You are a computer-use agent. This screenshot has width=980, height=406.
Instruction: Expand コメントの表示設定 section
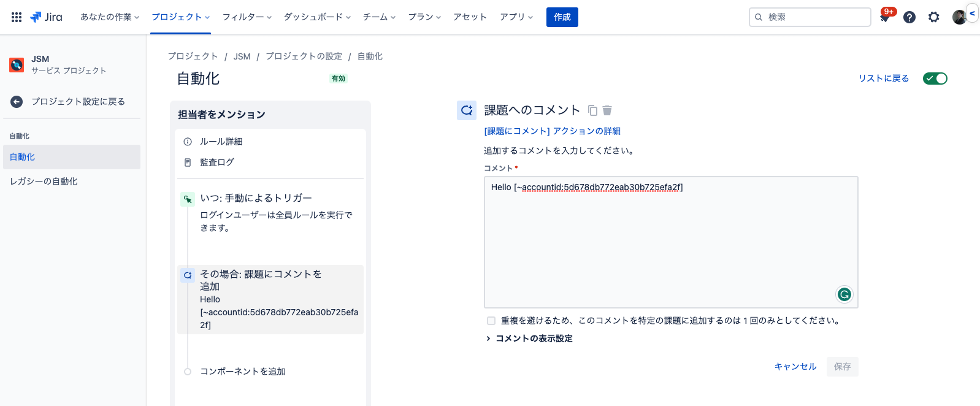529,339
